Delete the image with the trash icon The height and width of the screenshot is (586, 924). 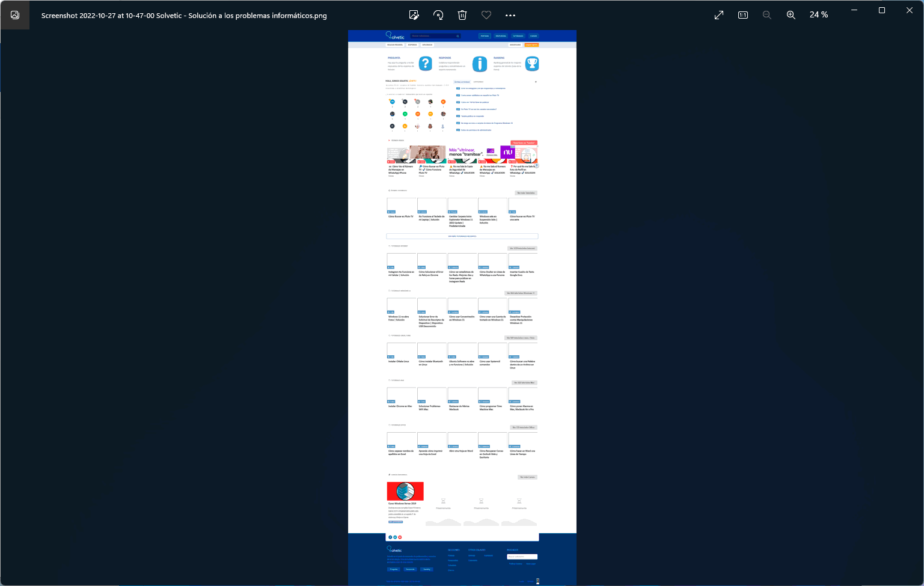tap(462, 14)
